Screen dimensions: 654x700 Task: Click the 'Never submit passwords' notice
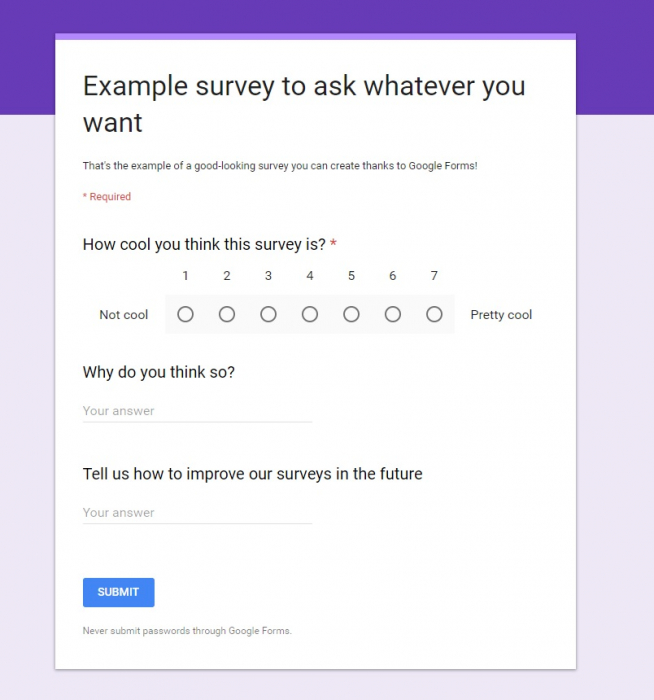tap(187, 631)
